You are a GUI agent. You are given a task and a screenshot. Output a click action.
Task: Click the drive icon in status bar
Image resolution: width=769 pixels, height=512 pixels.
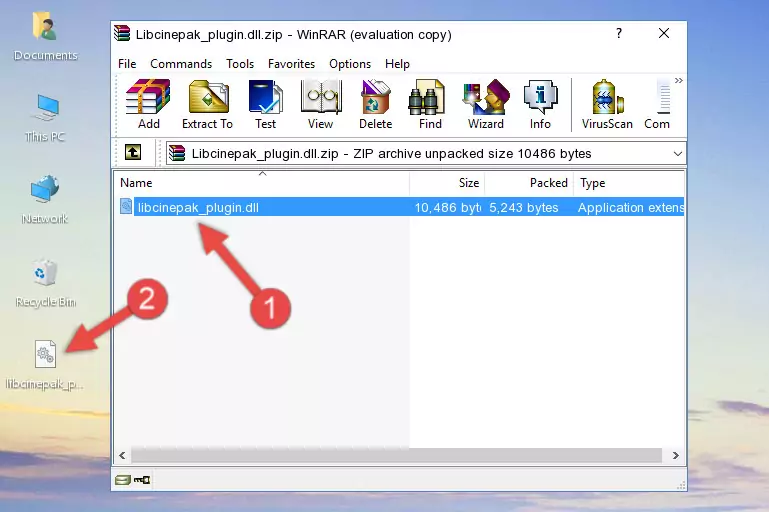pos(123,480)
